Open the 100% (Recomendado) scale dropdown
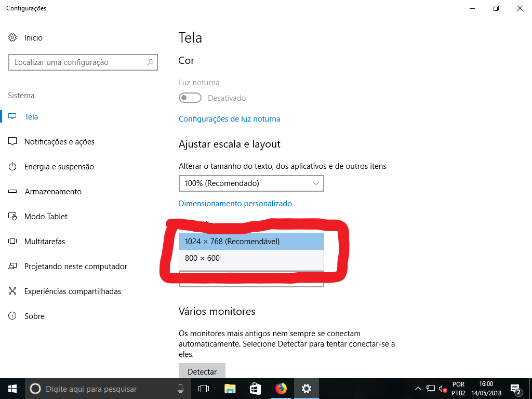 point(251,183)
